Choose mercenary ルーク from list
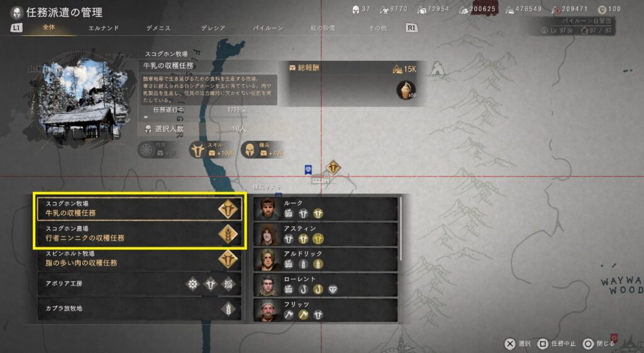The height and width of the screenshot is (353, 644). (x=325, y=209)
